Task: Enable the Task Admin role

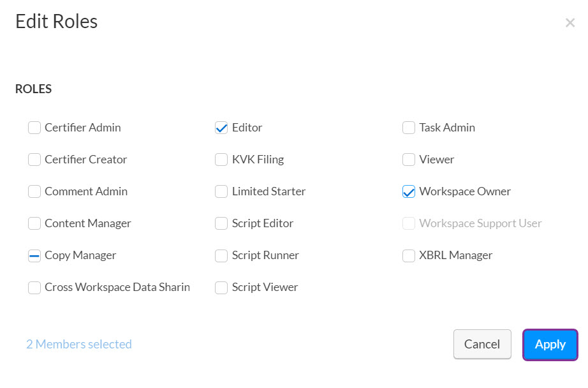Action: click(x=409, y=128)
